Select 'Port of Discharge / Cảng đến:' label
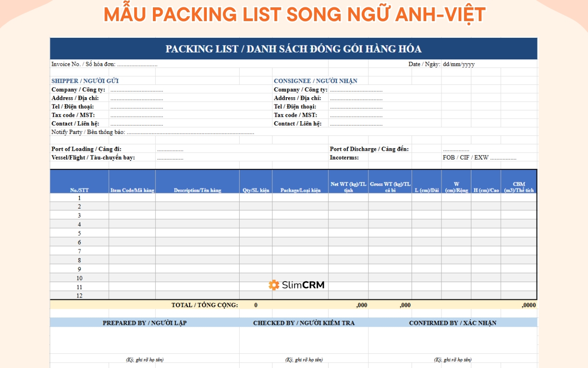Image resolution: width=588 pixels, height=368 pixels. pyautogui.click(x=369, y=149)
